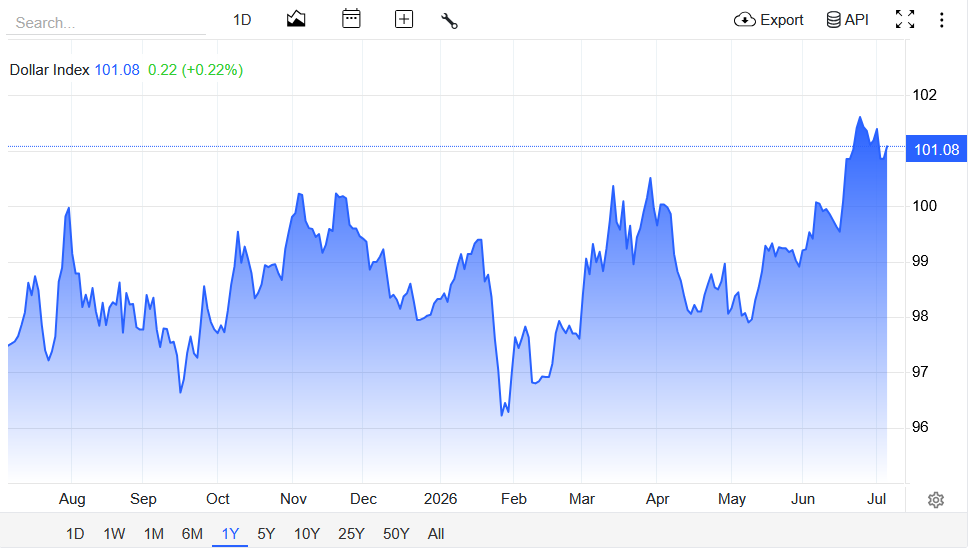Click the 102 y-axis label
This screenshot has height=549, width=970.
click(x=924, y=95)
